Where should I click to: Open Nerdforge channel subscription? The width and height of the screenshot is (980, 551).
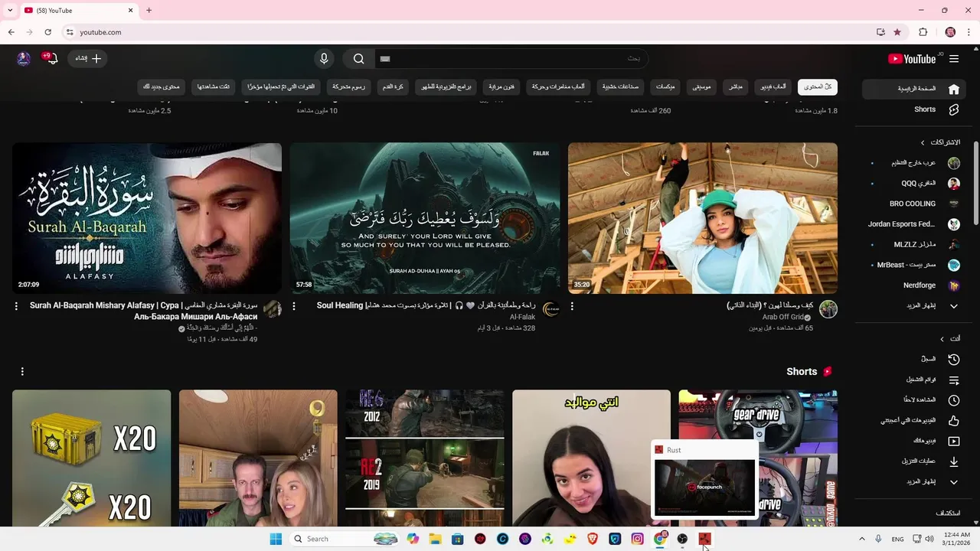(914, 285)
